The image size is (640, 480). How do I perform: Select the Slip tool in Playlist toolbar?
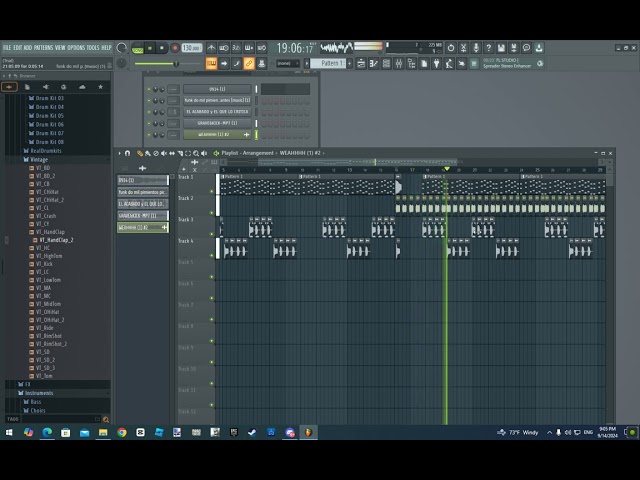point(172,153)
